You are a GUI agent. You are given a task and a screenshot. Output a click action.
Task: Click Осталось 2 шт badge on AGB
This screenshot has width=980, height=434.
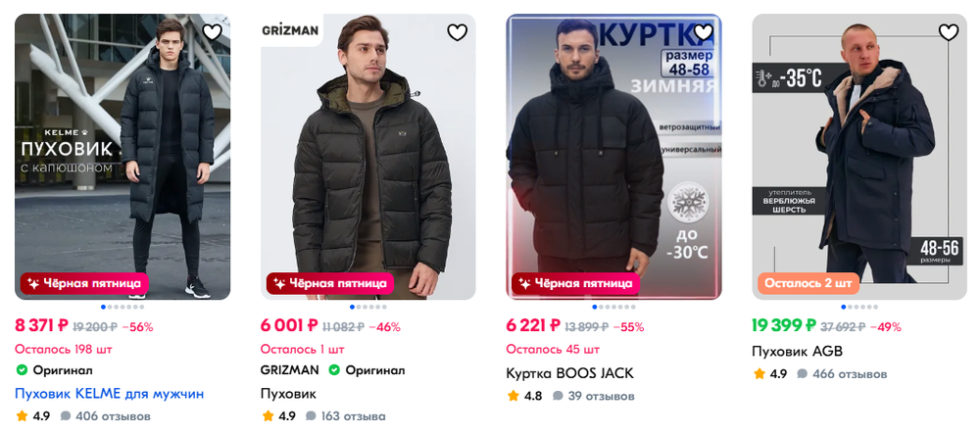[808, 283]
